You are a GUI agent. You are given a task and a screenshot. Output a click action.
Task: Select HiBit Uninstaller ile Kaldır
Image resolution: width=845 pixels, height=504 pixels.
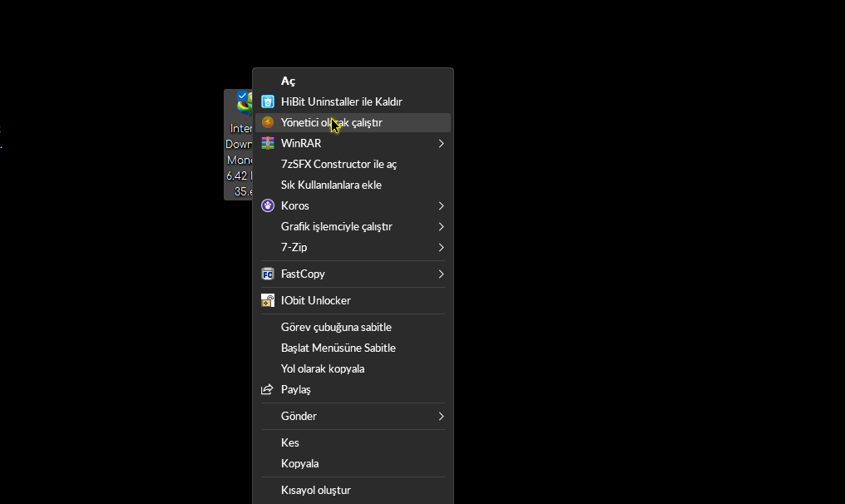(x=353, y=101)
